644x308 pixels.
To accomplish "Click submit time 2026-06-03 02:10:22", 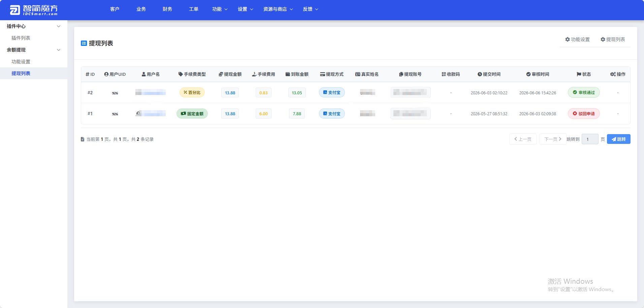I will tap(489, 93).
